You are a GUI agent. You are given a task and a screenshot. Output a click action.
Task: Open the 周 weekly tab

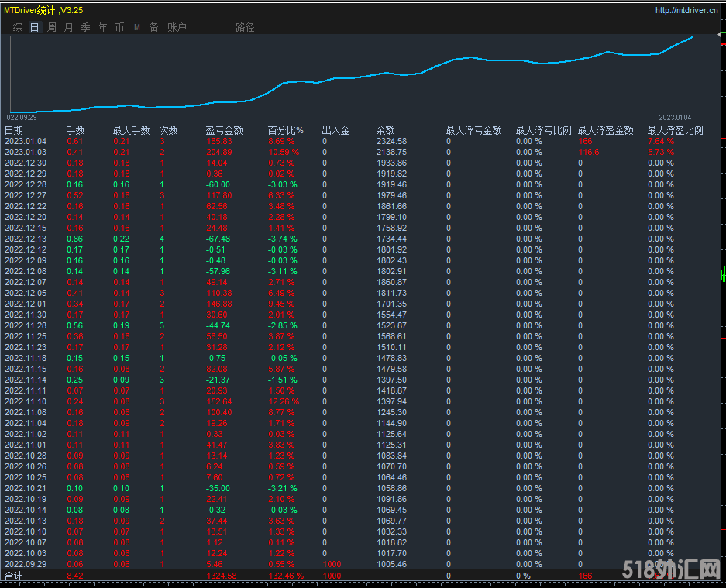(52, 27)
